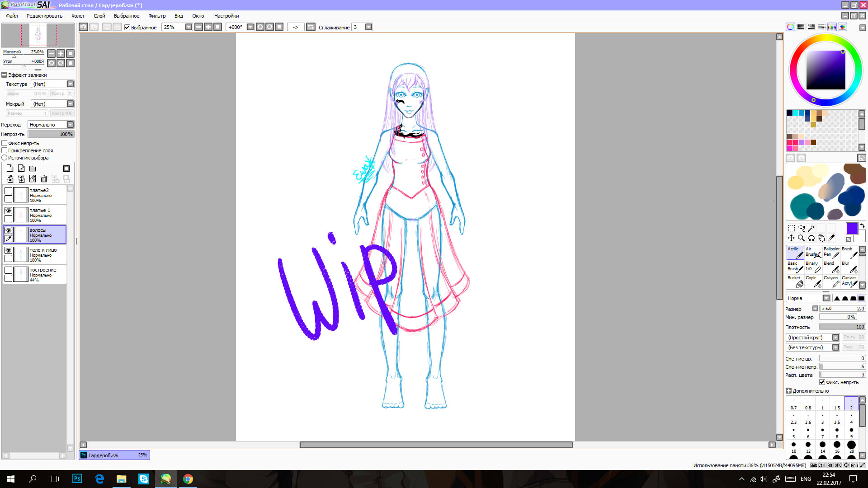Collapse the Эффект заливки section

coord(5,75)
